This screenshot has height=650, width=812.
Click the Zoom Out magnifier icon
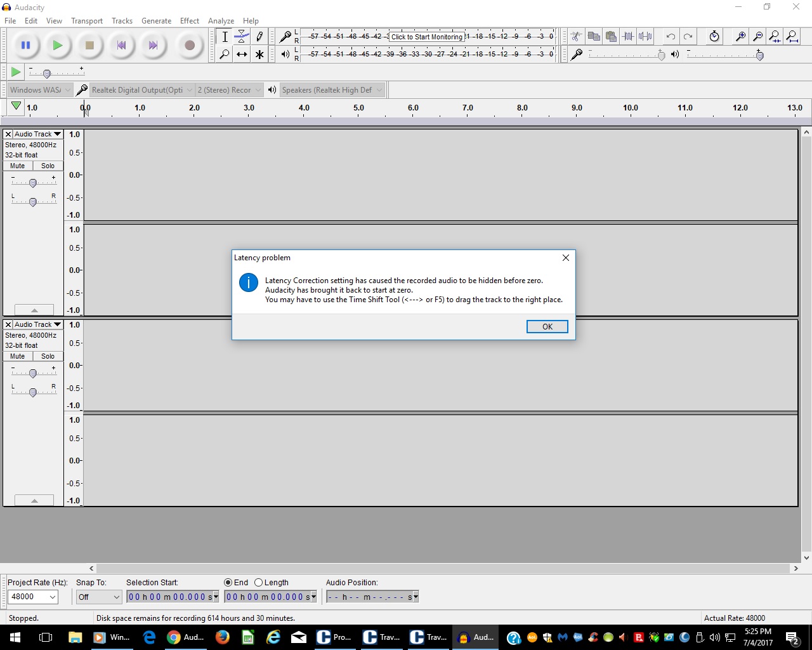coord(757,36)
